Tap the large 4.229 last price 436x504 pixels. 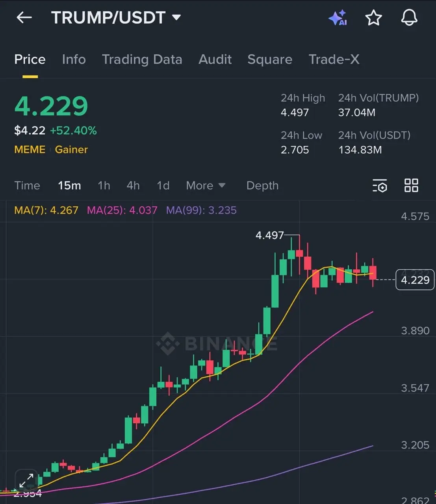click(51, 106)
